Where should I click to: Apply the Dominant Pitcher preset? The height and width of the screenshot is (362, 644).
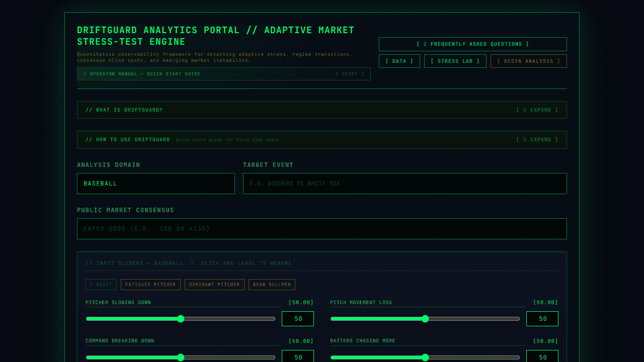214,285
